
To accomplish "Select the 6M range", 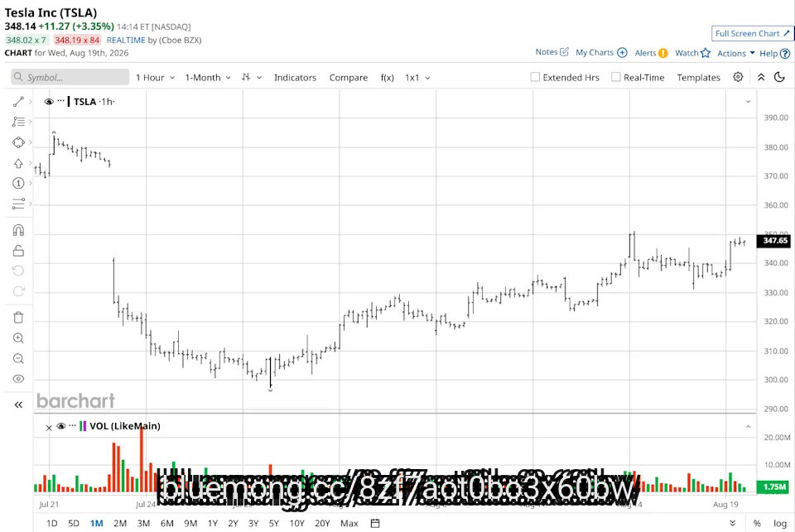I will [166, 524].
